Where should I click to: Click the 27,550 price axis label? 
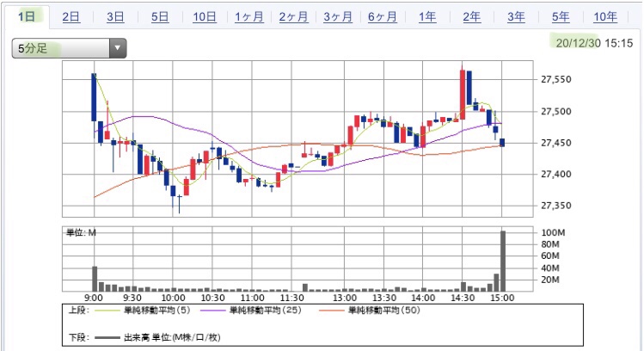point(555,79)
